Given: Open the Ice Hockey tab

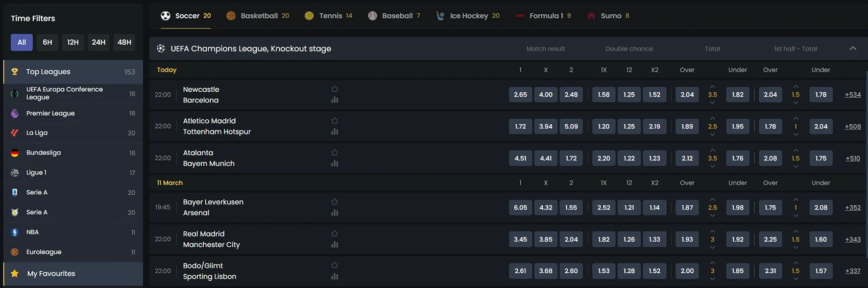Looking at the screenshot, I should (468, 16).
